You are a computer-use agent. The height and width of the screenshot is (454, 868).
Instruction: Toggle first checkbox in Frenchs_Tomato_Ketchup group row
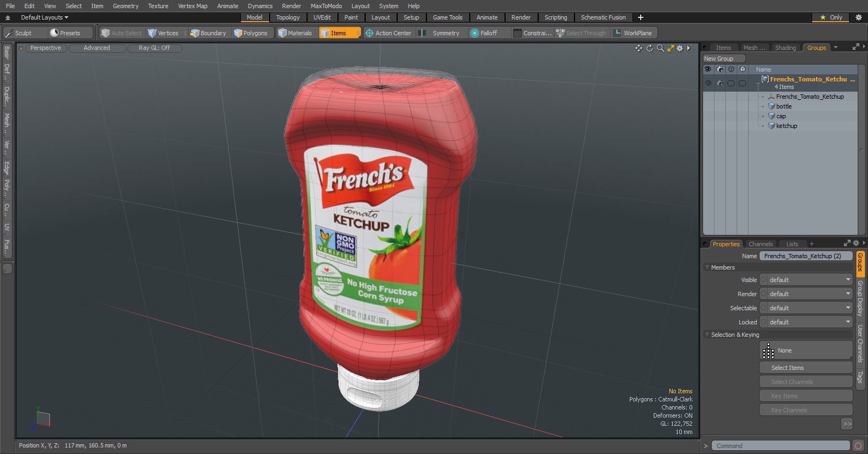[x=731, y=83]
